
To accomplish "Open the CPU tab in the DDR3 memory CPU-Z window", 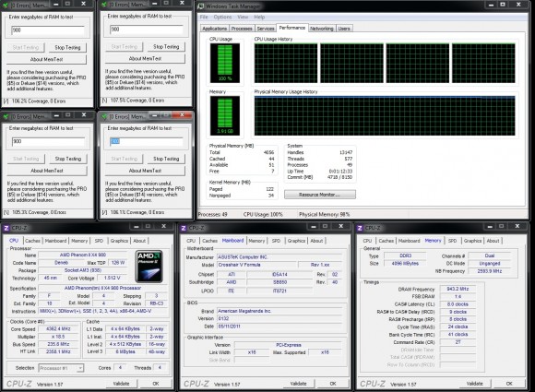I will pyautogui.click(x=367, y=241).
